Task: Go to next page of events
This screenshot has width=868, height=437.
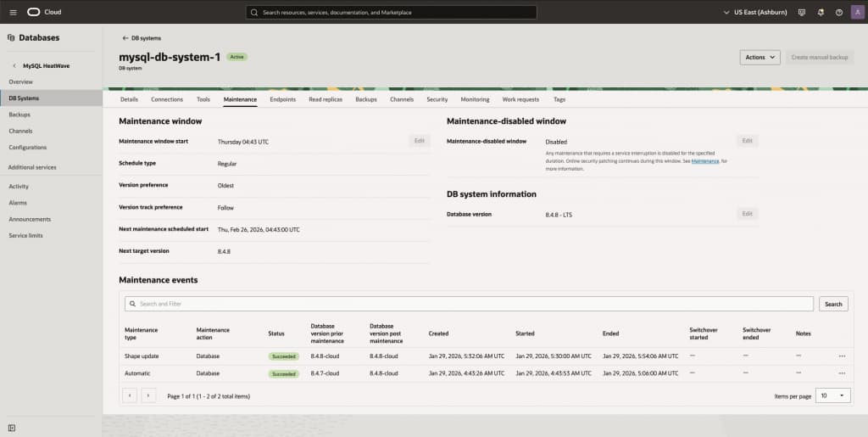Action: 148,395
